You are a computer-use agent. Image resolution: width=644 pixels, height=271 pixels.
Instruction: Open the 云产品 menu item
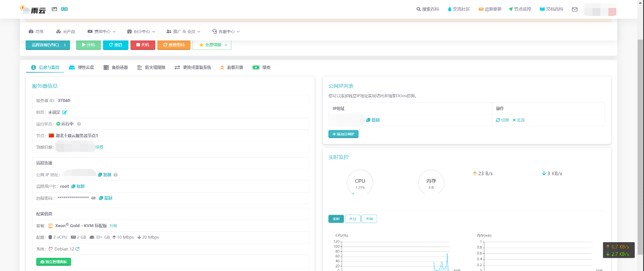point(66,32)
